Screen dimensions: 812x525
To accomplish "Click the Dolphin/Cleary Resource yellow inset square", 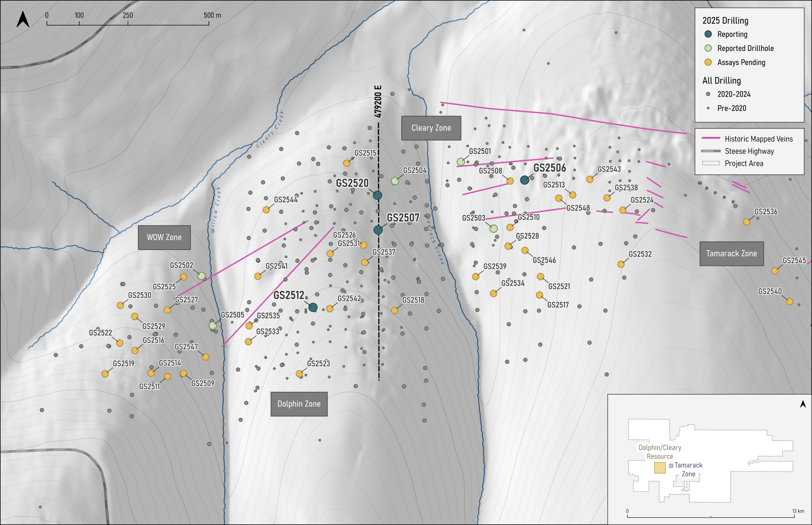I will point(660,468).
